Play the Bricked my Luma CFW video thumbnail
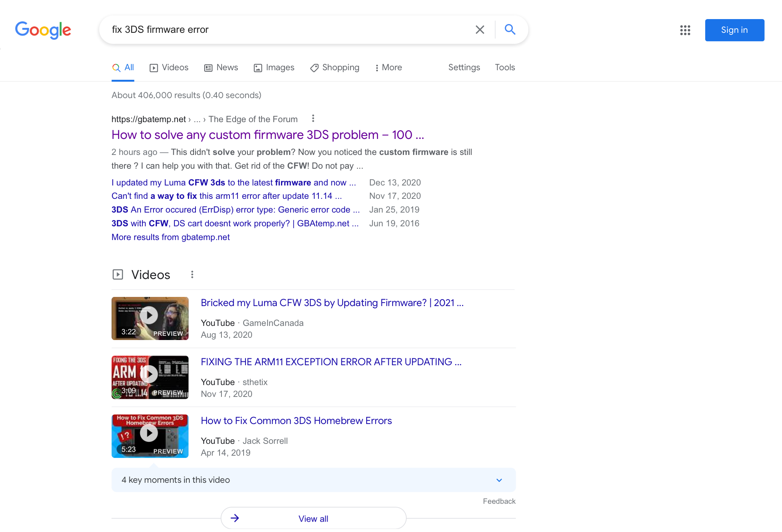The width and height of the screenshot is (782, 532). point(150,318)
